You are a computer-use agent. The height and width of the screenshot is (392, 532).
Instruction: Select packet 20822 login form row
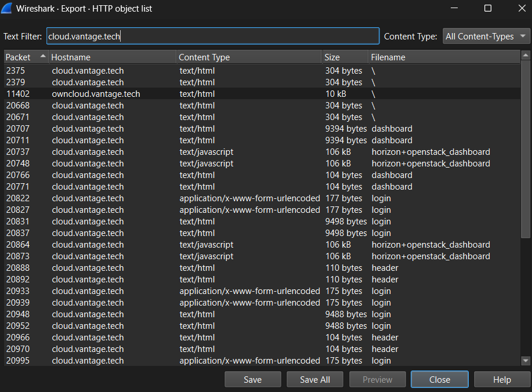click(x=262, y=198)
